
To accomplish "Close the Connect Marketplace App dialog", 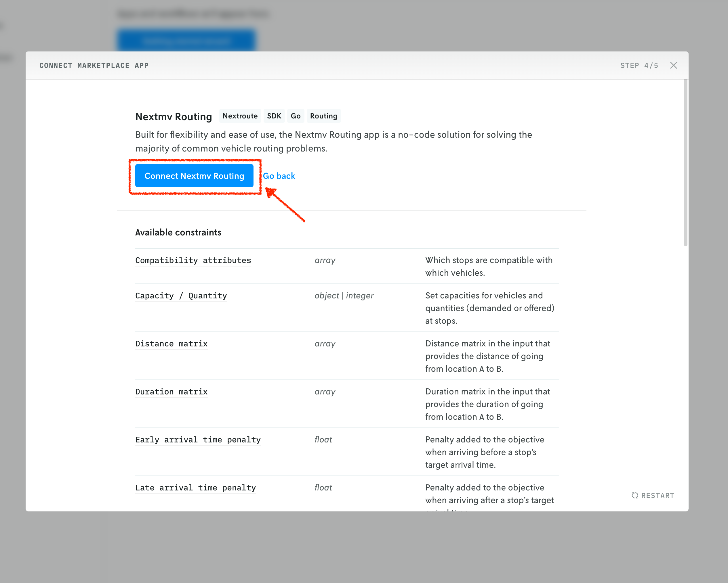I will 673,66.
